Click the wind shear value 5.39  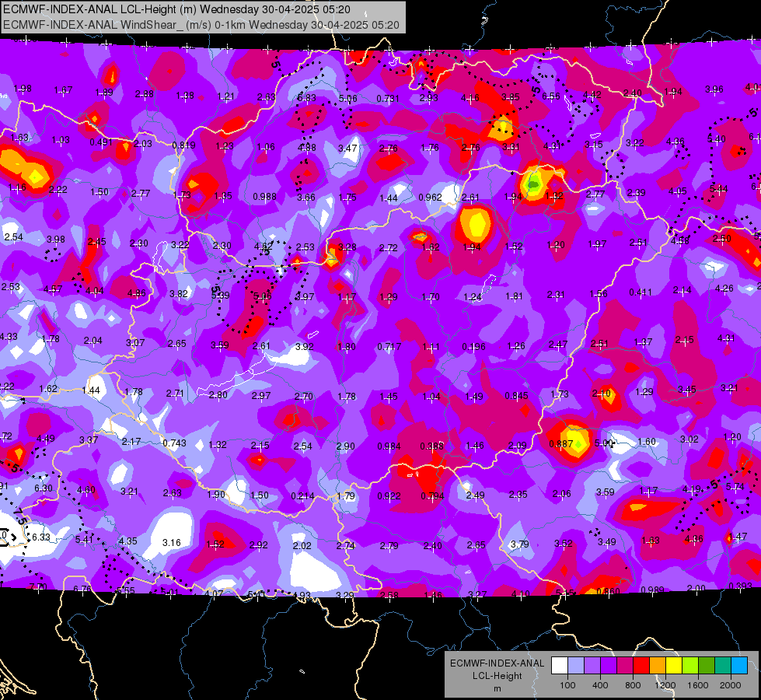[220, 295]
